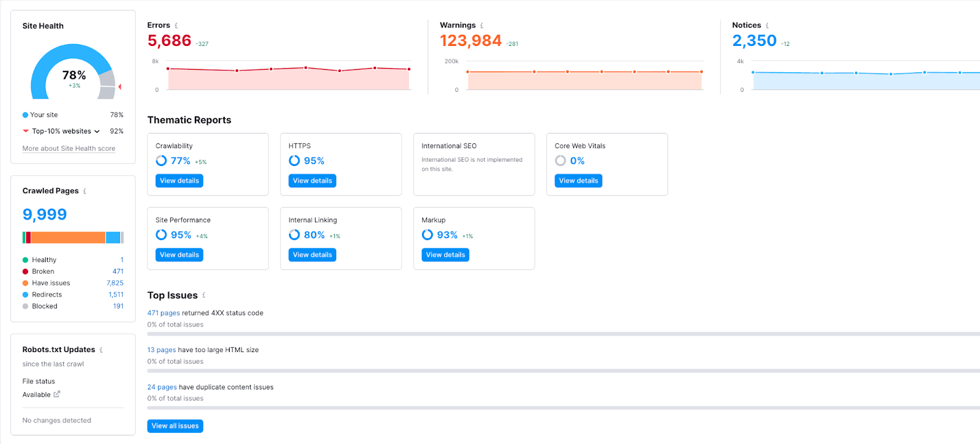The width and height of the screenshot is (980, 444).
Task: Open More about Site Health score link
Action: pyautogui.click(x=69, y=148)
